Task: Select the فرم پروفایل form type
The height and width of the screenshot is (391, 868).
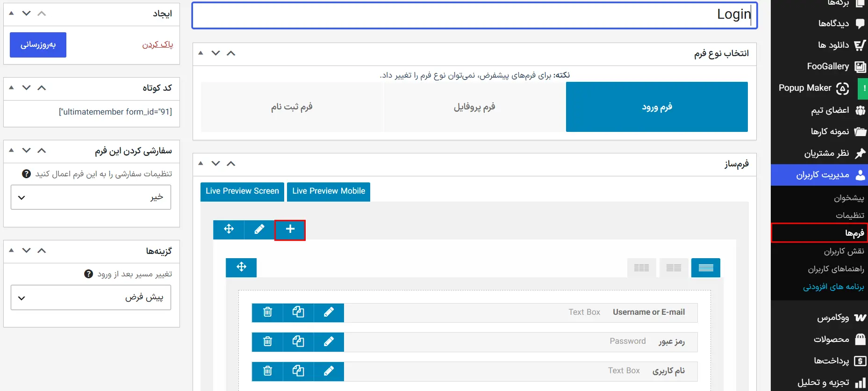Action: click(474, 107)
